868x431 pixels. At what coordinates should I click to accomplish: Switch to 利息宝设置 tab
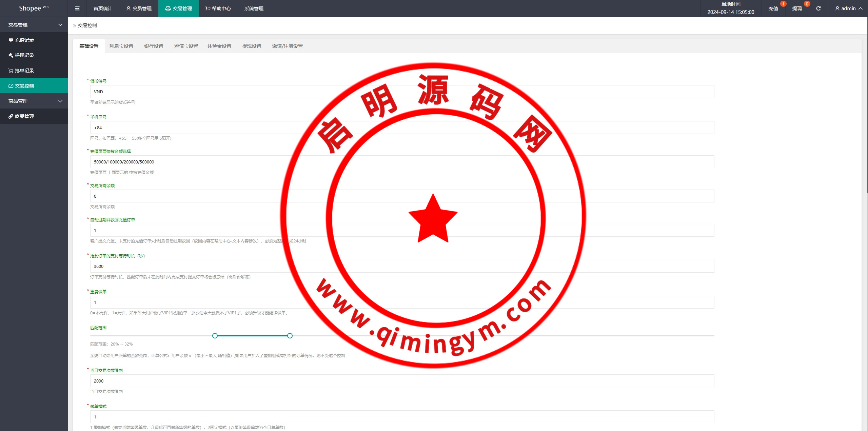point(121,46)
